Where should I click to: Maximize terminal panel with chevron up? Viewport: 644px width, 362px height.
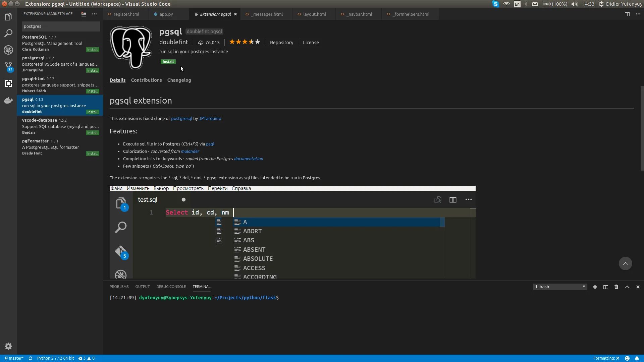click(x=627, y=287)
